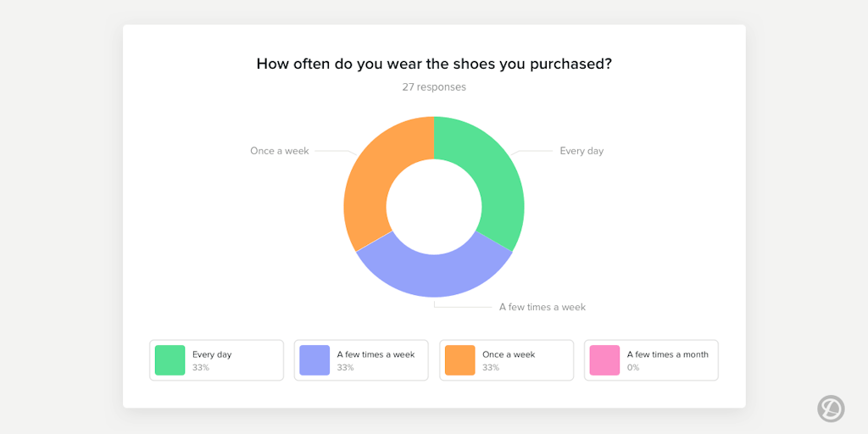The width and height of the screenshot is (868, 434).
Task: Click the A few times a week callout label
Action: pyautogui.click(x=542, y=307)
